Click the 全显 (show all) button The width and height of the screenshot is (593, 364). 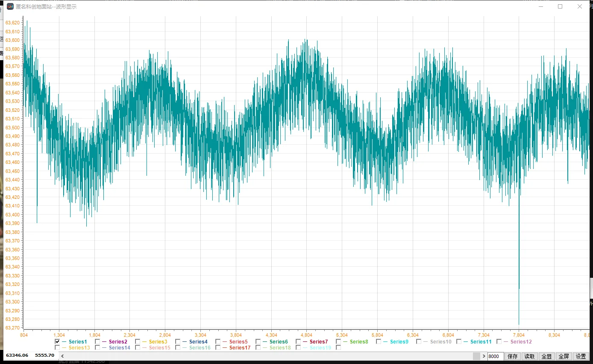click(x=546, y=356)
